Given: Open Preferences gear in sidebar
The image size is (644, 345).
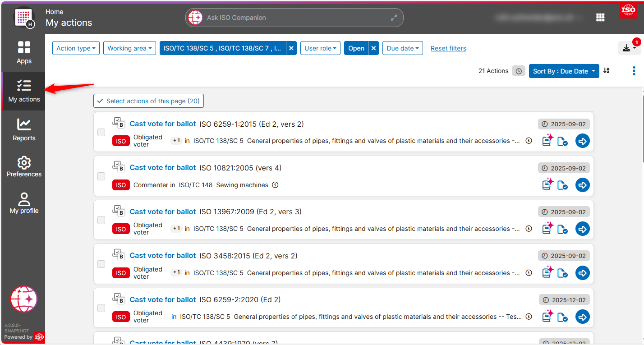Looking at the screenshot, I should point(24,166).
